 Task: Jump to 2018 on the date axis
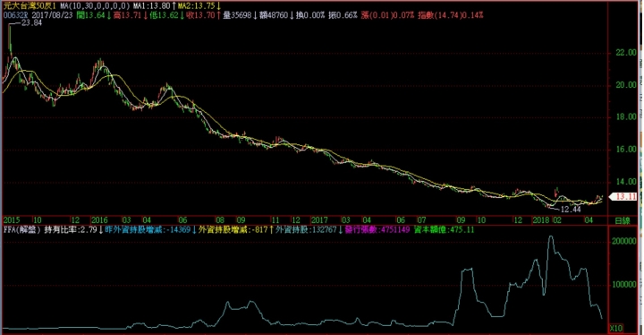pyautogui.click(x=540, y=220)
